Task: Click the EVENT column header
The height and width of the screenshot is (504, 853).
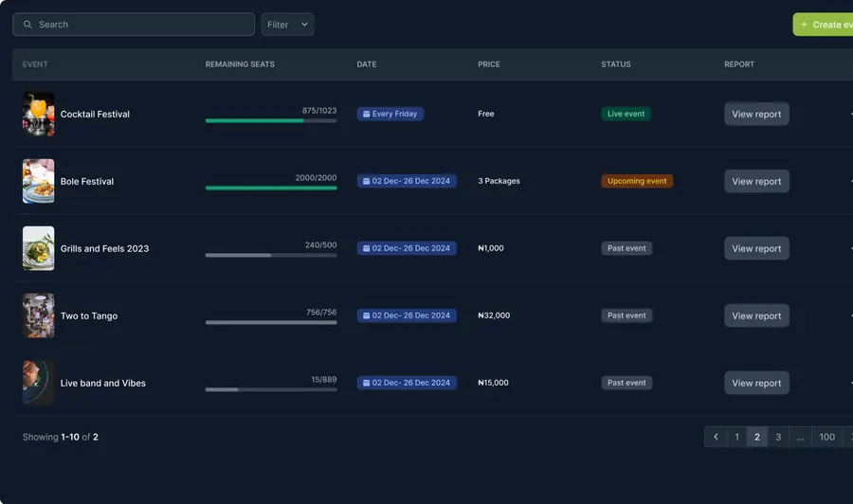Action: click(x=35, y=64)
